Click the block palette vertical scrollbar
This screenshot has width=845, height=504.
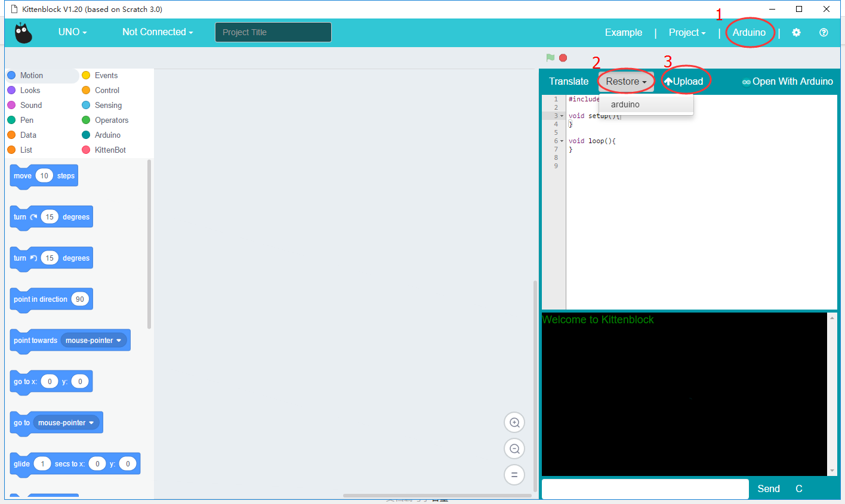tap(149, 244)
